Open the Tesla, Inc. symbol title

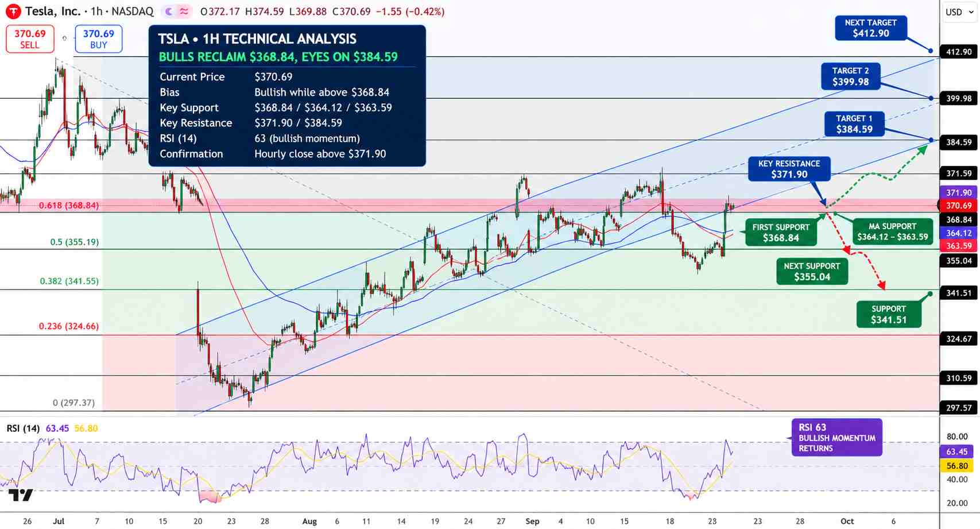pyautogui.click(x=53, y=11)
